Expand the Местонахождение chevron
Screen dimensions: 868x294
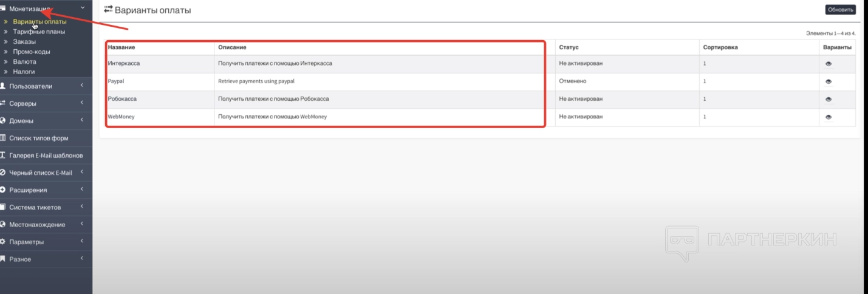82,224
